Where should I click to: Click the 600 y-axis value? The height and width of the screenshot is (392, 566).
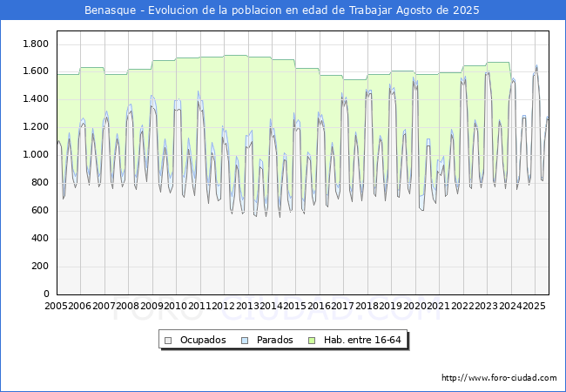(40, 211)
